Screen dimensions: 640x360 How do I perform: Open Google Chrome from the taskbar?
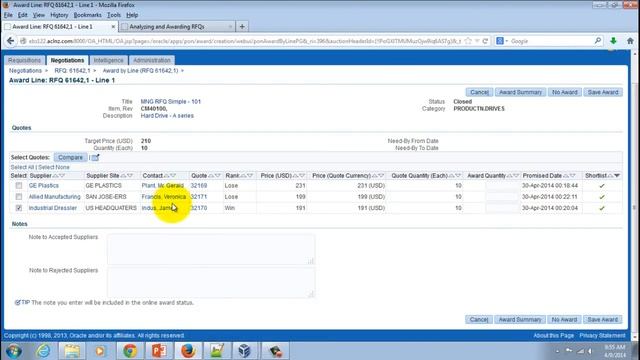[130, 351]
